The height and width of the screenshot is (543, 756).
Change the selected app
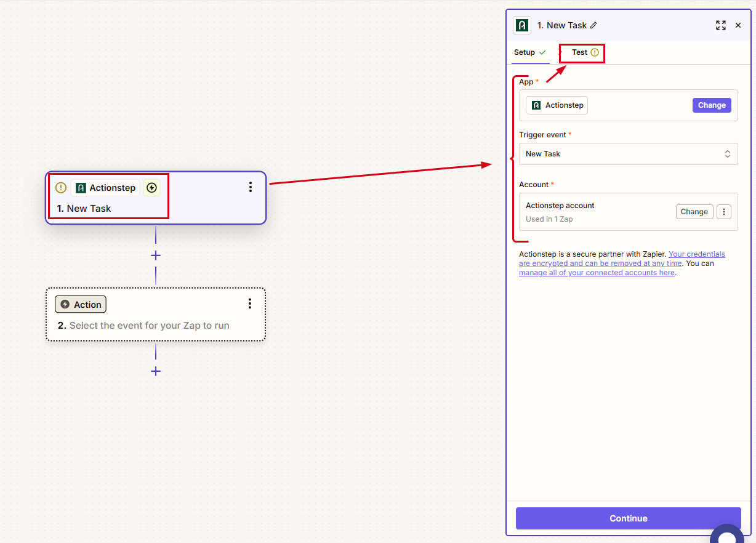pyautogui.click(x=712, y=105)
